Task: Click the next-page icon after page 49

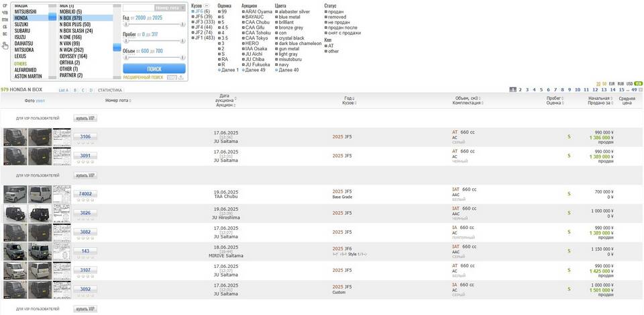Action: click(x=639, y=89)
